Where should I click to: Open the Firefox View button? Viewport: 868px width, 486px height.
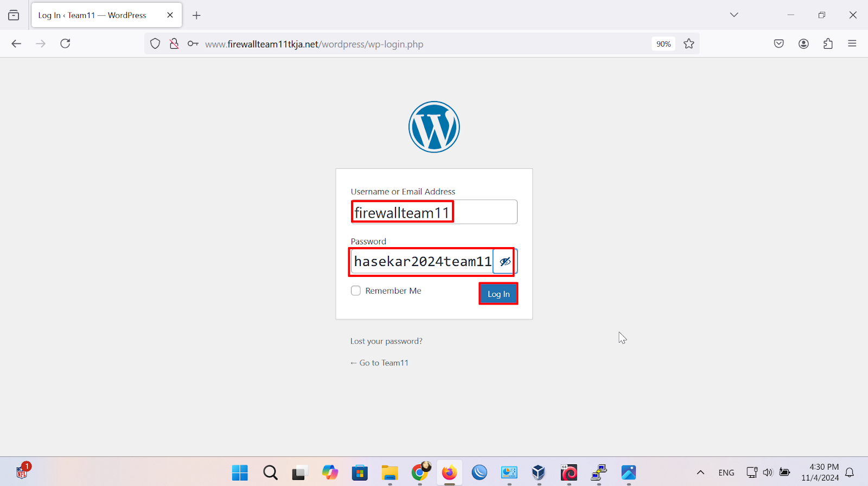click(14, 15)
